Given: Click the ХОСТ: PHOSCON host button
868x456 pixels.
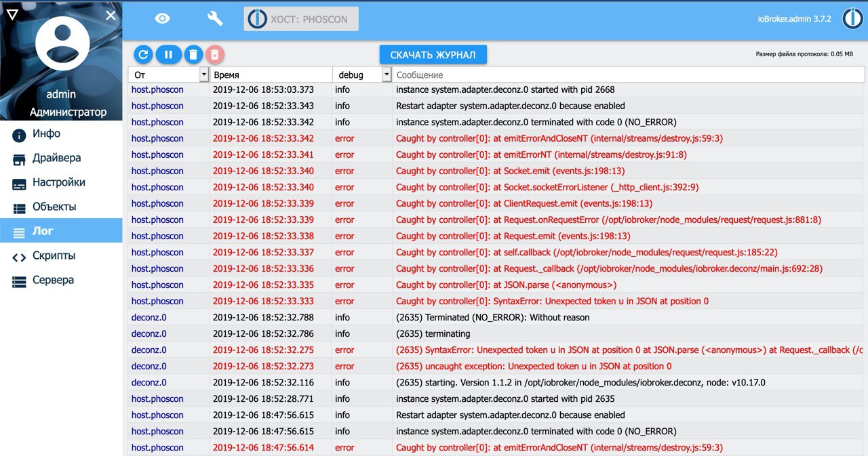Looking at the screenshot, I should [x=301, y=19].
